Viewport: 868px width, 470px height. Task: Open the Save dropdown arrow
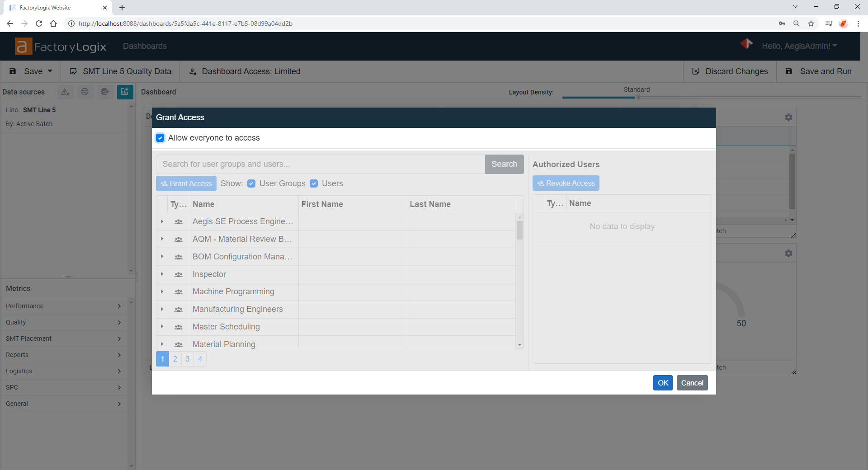click(50, 71)
